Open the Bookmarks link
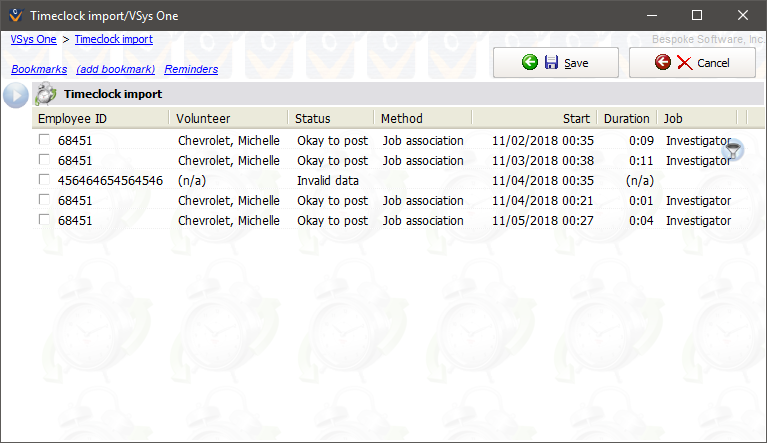767x443 pixels. point(39,70)
